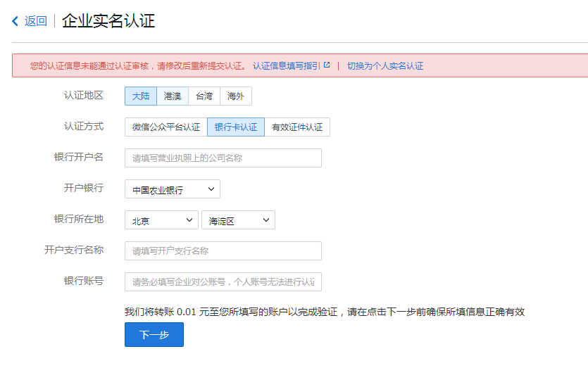Screen dimensions: 588x387
Task: Go back via the 返回 link
Action: [x=35, y=21]
